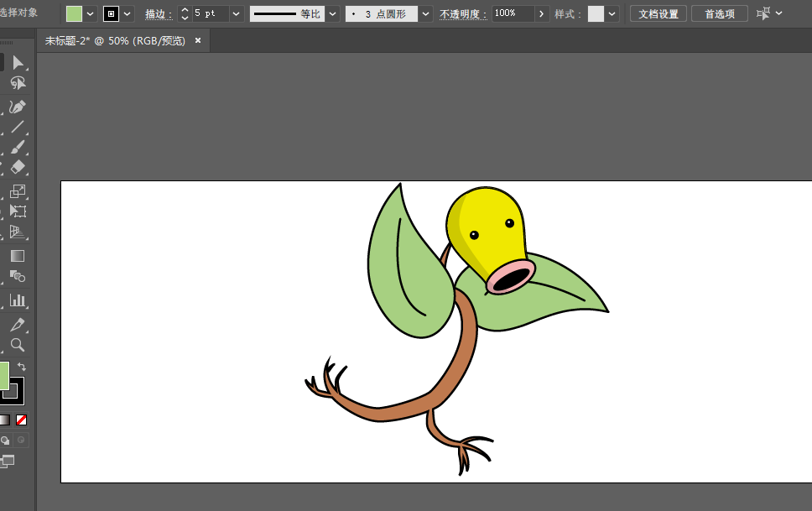Click the 文档设置 button

coord(658,14)
